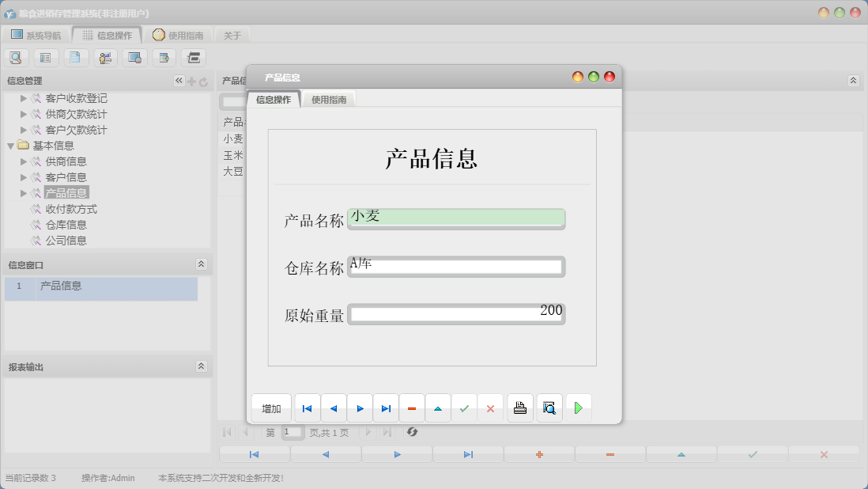Click the new document icon in the toolbar
Image resolution: width=868 pixels, height=489 pixels.
pos(76,57)
